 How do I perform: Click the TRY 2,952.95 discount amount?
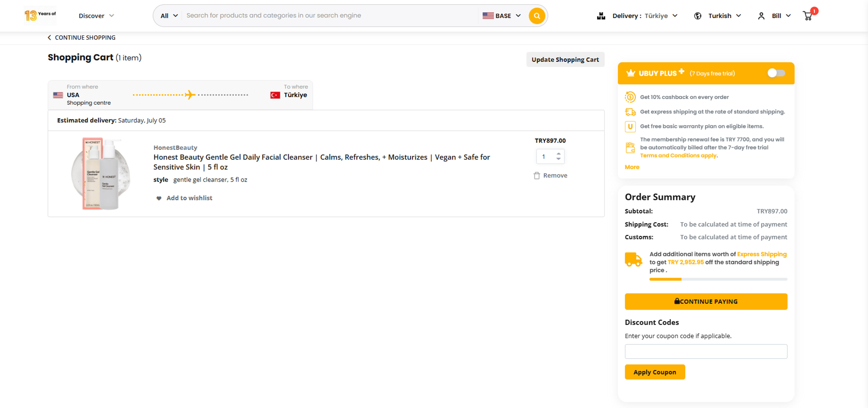point(685,262)
